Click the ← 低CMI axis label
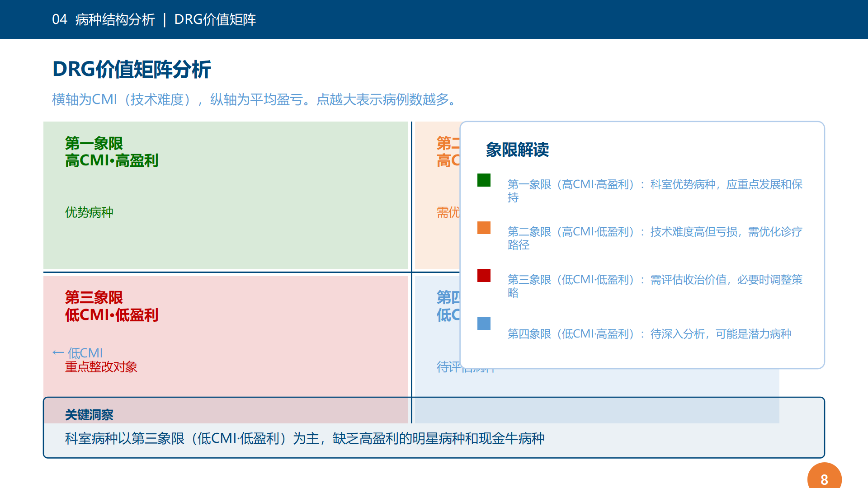 pos(77,352)
